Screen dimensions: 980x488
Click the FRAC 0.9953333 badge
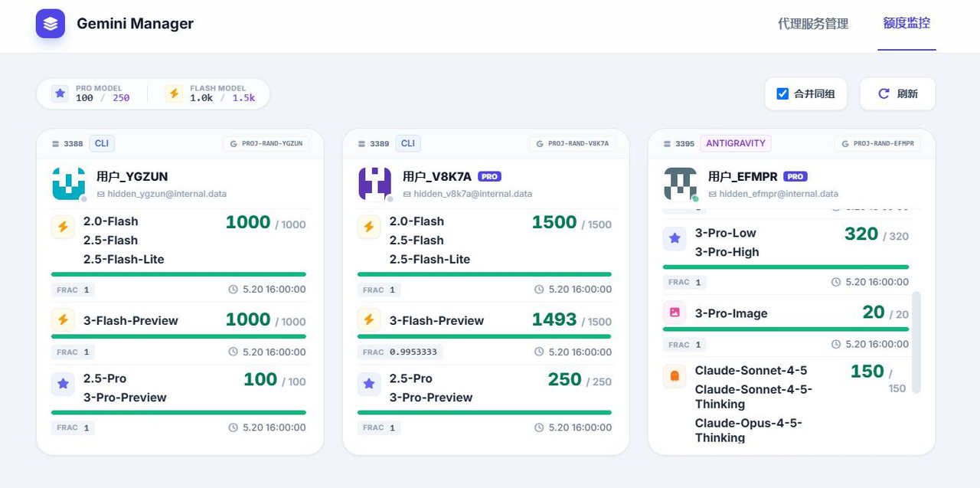pos(400,352)
